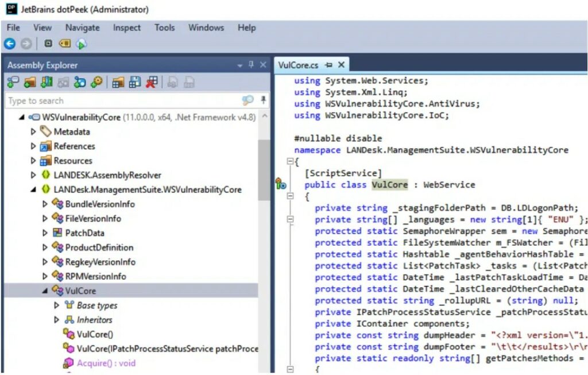Image resolution: width=588 pixels, height=375 pixels.
Task: Click the folder with green plus icon
Action: [x=30, y=83]
